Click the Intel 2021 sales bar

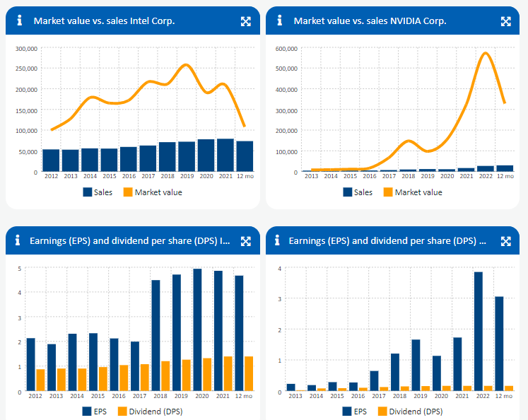[225, 155]
